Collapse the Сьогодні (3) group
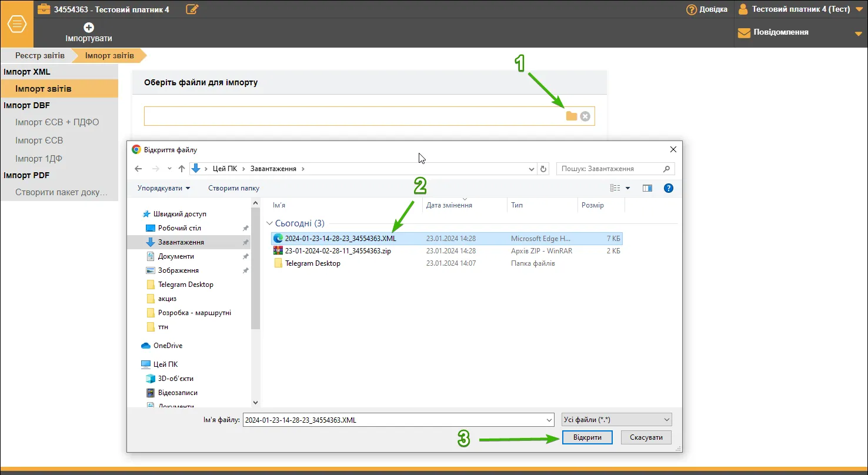The width and height of the screenshot is (868, 475). coord(270,223)
